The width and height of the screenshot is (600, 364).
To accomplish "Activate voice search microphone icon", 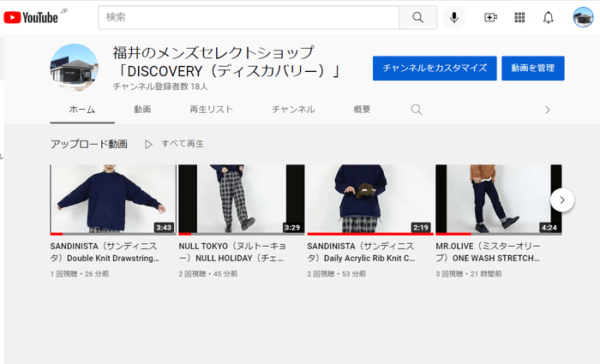I will pyautogui.click(x=454, y=17).
